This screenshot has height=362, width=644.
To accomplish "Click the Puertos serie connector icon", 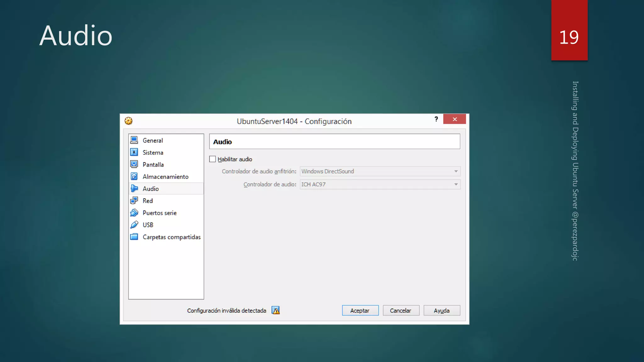I will (x=134, y=213).
